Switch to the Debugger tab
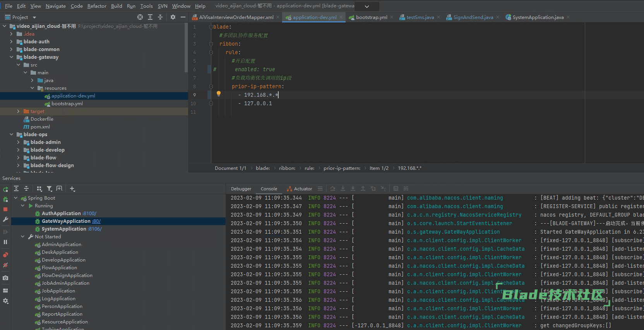Image resolution: width=644 pixels, height=330 pixels. [241, 189]
